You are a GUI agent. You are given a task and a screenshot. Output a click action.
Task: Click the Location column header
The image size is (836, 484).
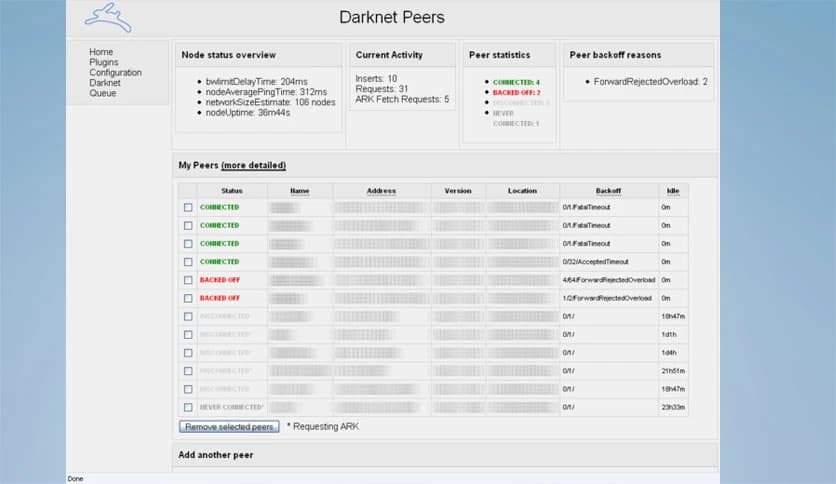[522, 190]
